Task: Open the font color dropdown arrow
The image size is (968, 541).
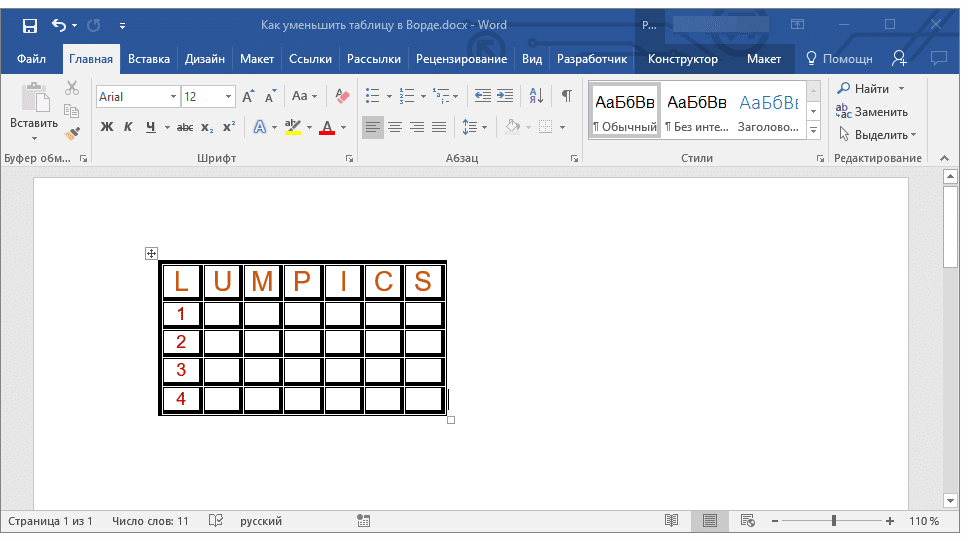Action: click(344, 128)
